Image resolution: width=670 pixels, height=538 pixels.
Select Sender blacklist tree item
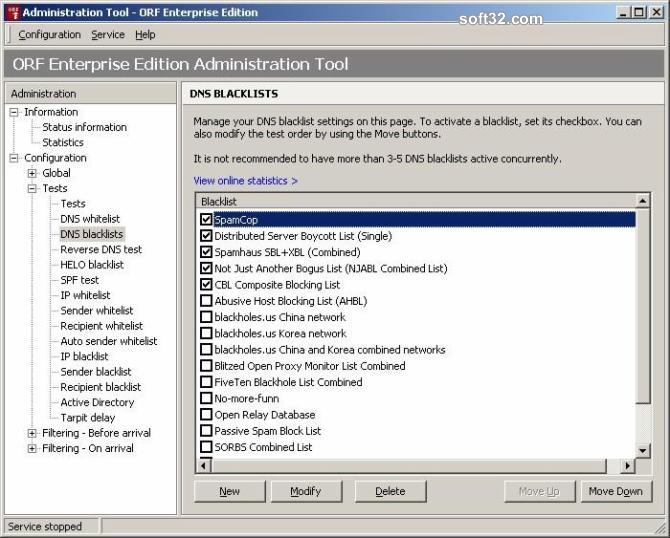click(96, 372)
